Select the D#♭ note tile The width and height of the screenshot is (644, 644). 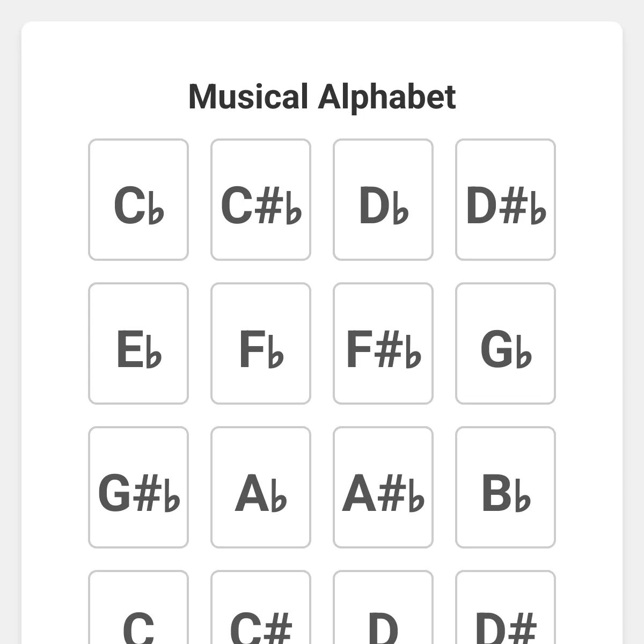coord(506,200)
